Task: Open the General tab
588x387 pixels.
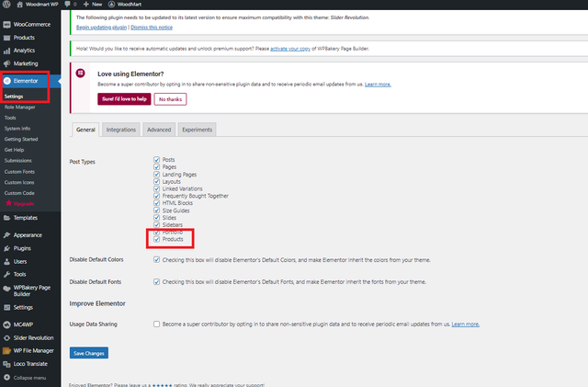Action: [85, 130]
